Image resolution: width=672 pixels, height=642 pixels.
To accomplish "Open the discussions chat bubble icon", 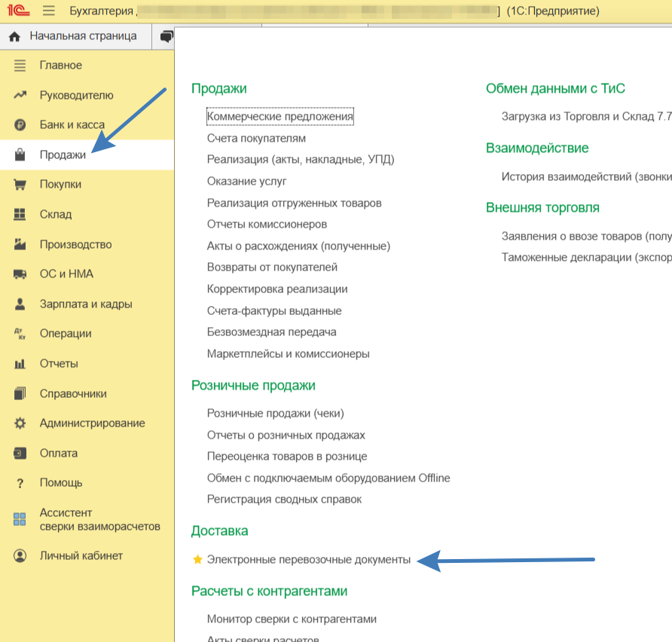I will [x=166, y=36].
